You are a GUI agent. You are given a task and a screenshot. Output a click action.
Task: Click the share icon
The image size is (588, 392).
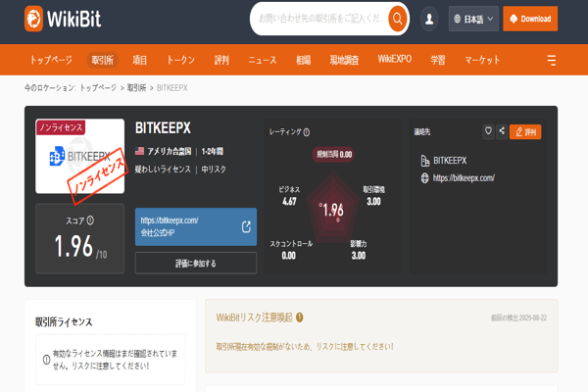pos(502,131)
